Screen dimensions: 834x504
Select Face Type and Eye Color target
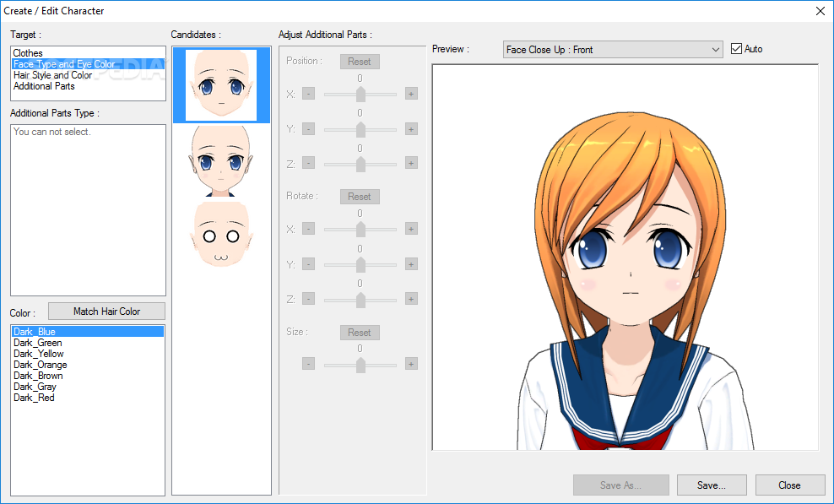[88, 64]
